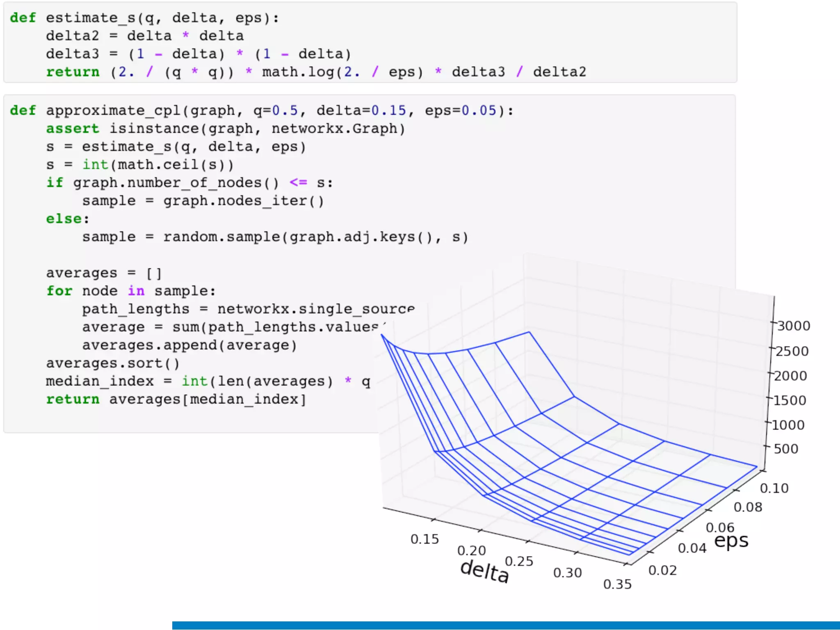The width and height of the screenshot is (840, 630).
Task: Click the 0.10 tick on eps axis
Action: (x=774, y=488)
